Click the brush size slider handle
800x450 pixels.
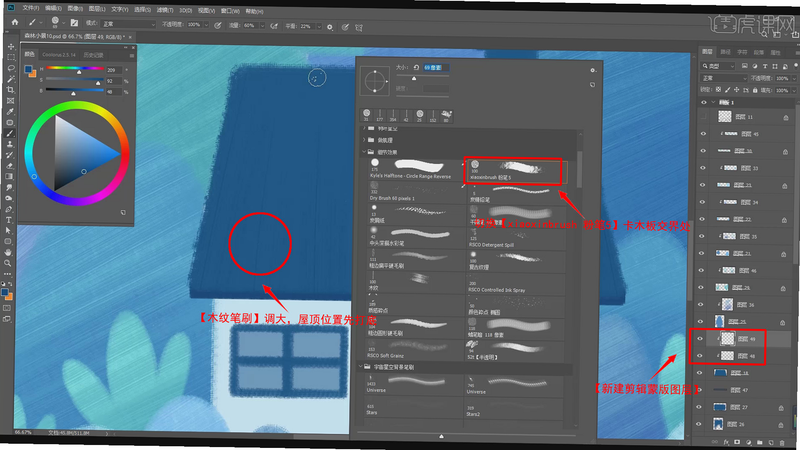click(414, 79)
